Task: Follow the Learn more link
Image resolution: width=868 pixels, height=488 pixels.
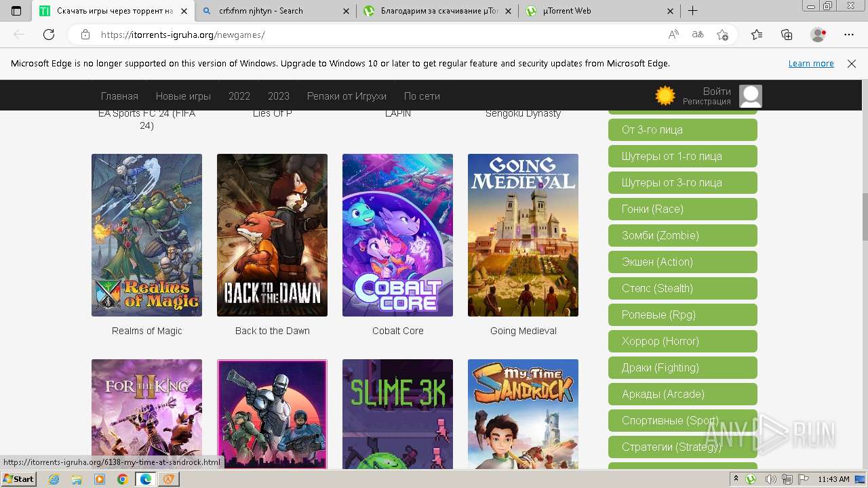Action: click(x=811, y=64)
